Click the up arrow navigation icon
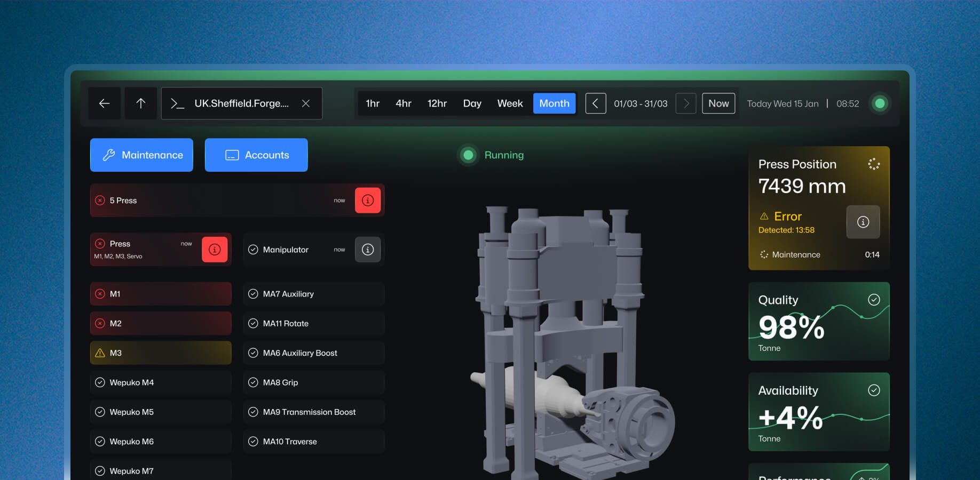The height and width of the screenshot is (480, 980). point(141,103)
